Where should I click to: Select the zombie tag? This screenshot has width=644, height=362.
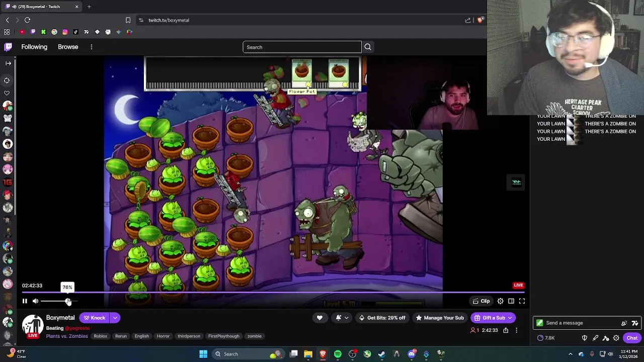(254, 336)
